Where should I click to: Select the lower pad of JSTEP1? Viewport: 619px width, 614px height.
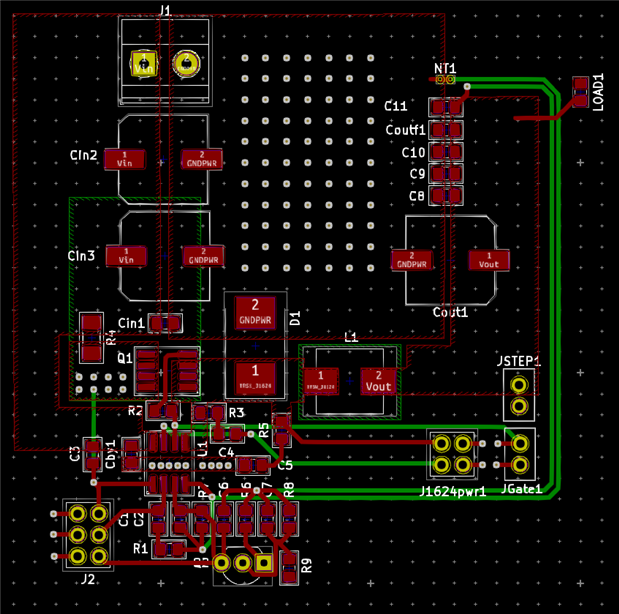coord(519,406)
